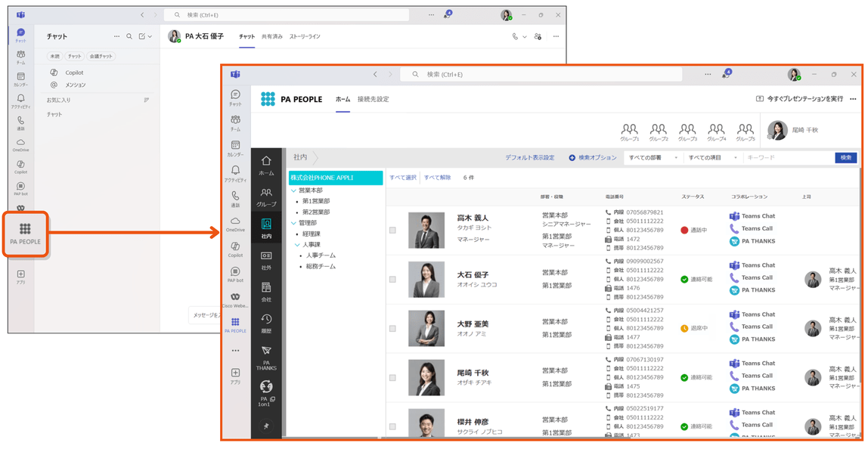Open 履歴 history icon in the black sidebar
This screenshot has width=868, height=449.
click(266, 324)
